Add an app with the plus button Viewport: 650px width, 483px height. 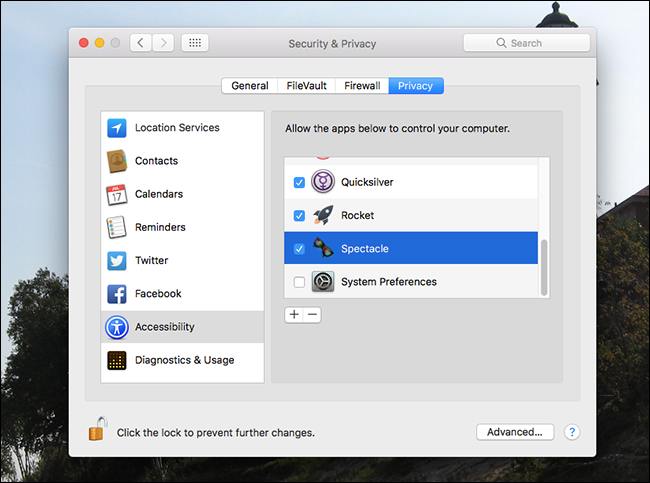(x=294, y=315)
